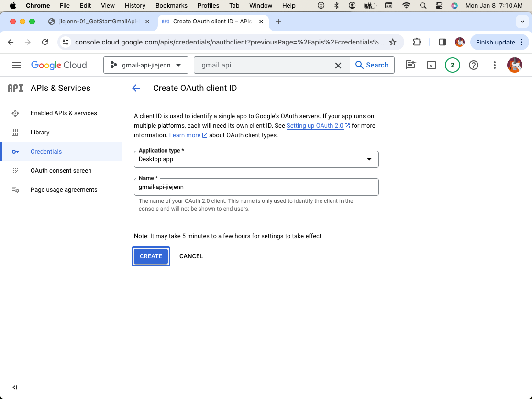The height and width of the screenshot is (399, 532).
Task: Open the Google account avatar in the console header
Action: [x=514, y=65]
